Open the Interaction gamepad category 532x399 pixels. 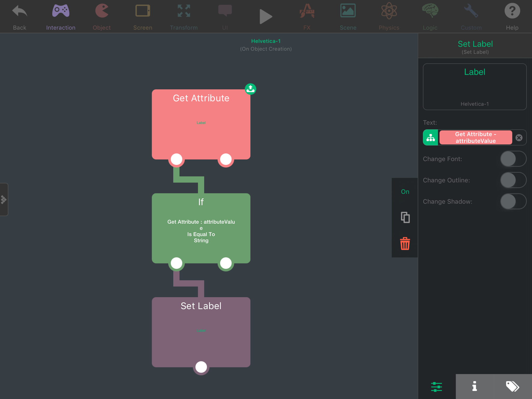[61, 12]
